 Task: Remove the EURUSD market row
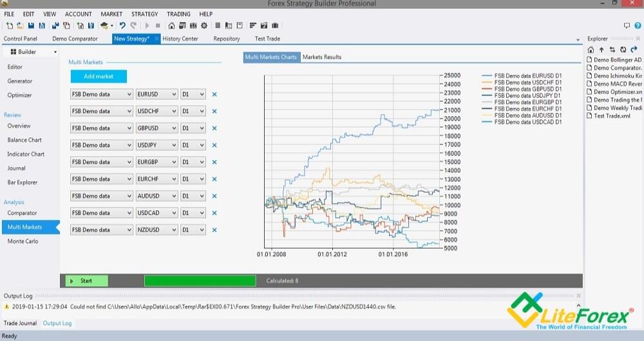pos(214,94)
